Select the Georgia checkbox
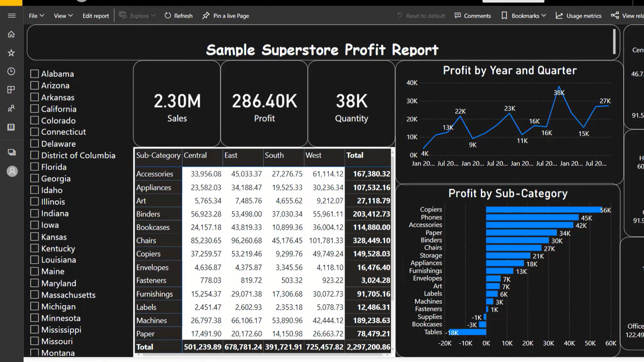This screenshot has height=362, width=644. 34,178
